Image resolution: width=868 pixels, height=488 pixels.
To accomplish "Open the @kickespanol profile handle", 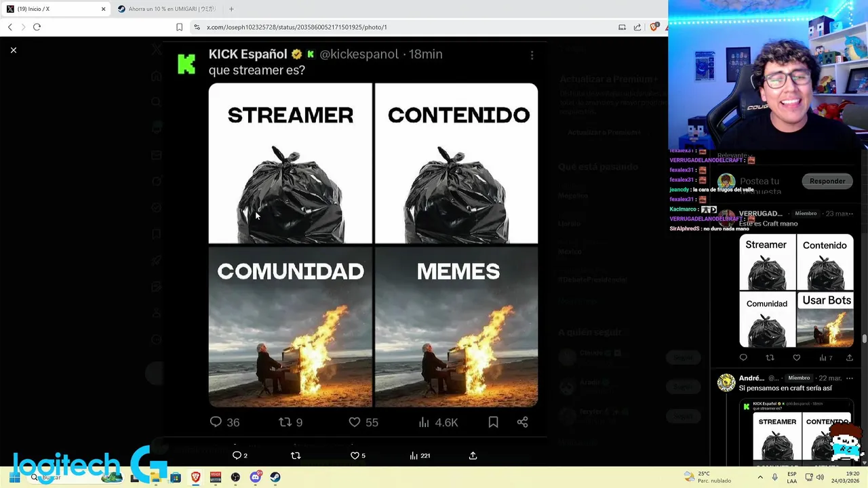I will tap(359, 54).
